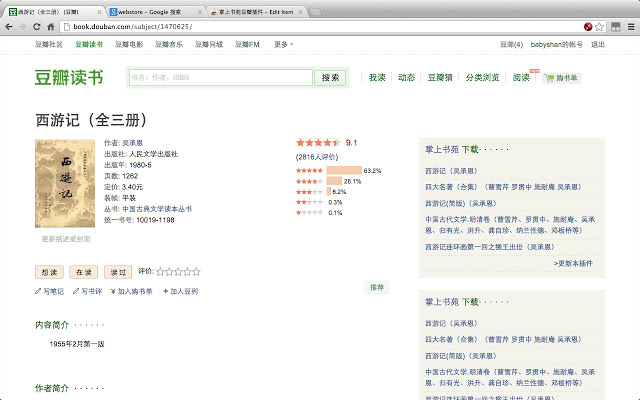The width and height of the screenshot is (640, 400).
Task: Rate the book five stars
Action: coord(196,271)
